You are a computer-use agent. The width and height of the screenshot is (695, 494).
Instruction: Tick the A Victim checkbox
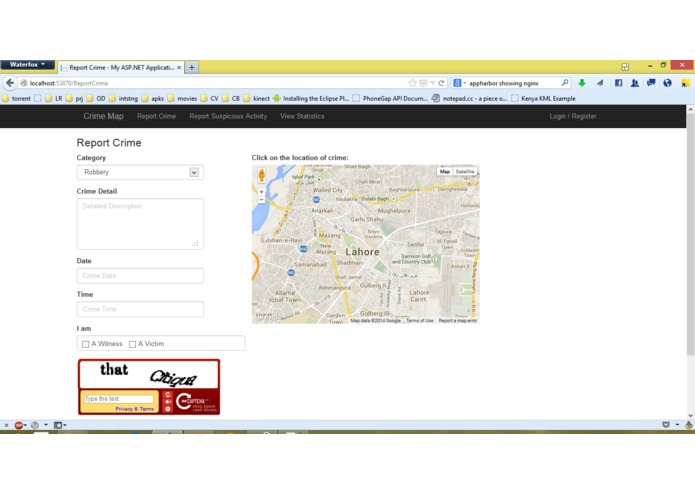tap(132, 344)
